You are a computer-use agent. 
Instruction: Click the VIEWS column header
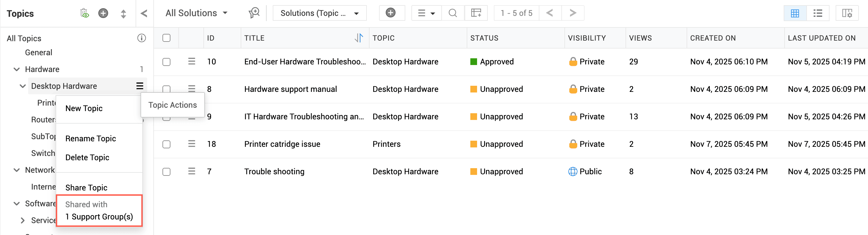[640, 38]
